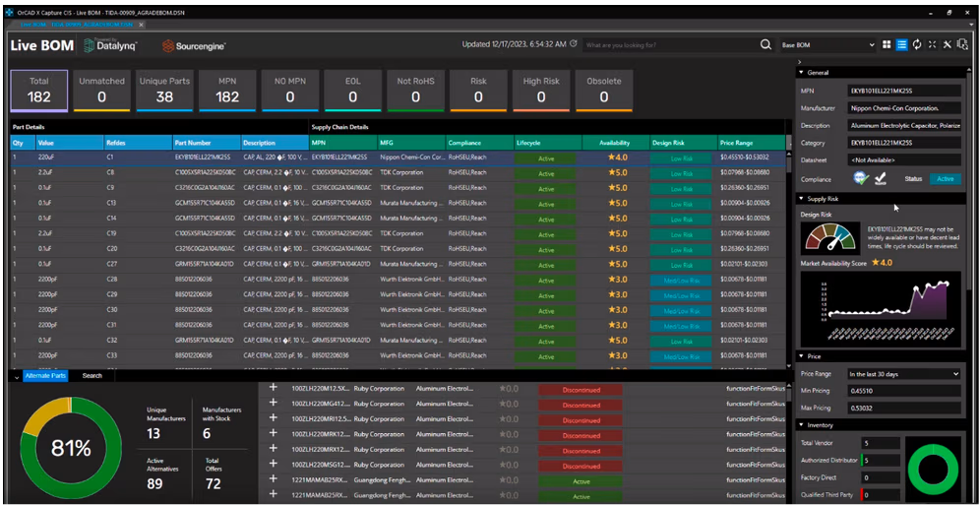The image size is (980, 505).
Task: Click the refresh clock beside Updated timestamp
Action: (x=573, y=44)
